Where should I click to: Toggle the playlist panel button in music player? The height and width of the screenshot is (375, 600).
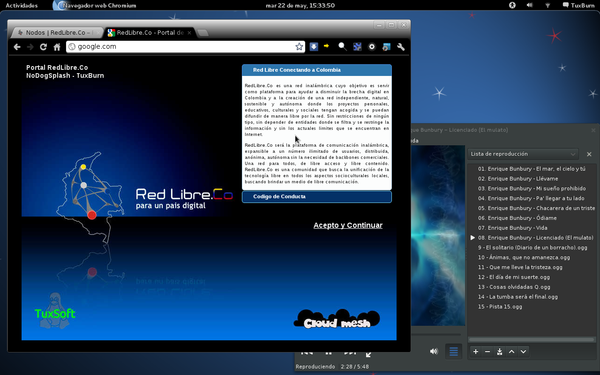tap(453, 351)
